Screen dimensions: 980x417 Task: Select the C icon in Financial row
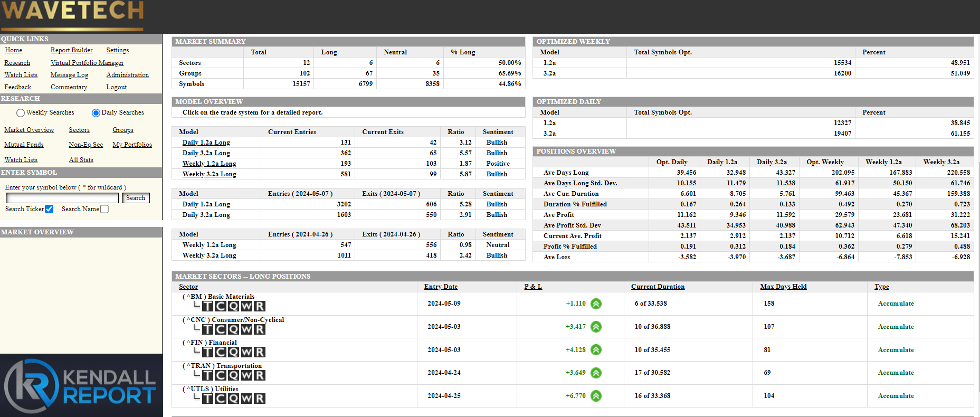pyautogui.click(x=221, y=352)
